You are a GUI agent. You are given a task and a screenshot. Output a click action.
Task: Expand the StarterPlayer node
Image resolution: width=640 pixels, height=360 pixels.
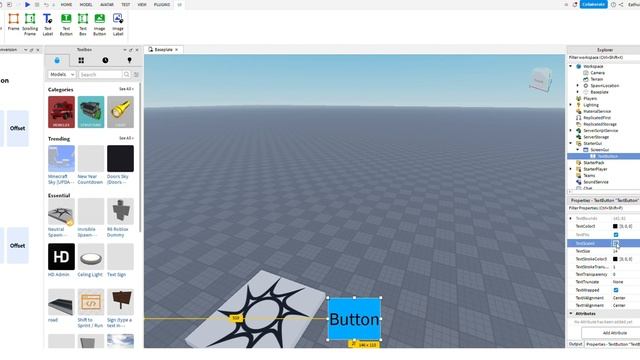coord(571,169)
